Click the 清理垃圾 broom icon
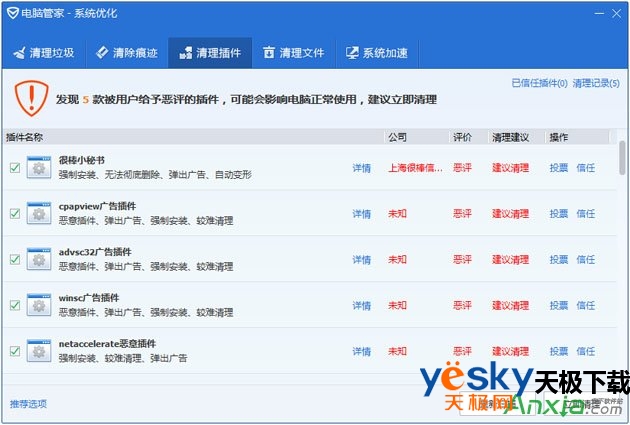 [x=19, y=53]
